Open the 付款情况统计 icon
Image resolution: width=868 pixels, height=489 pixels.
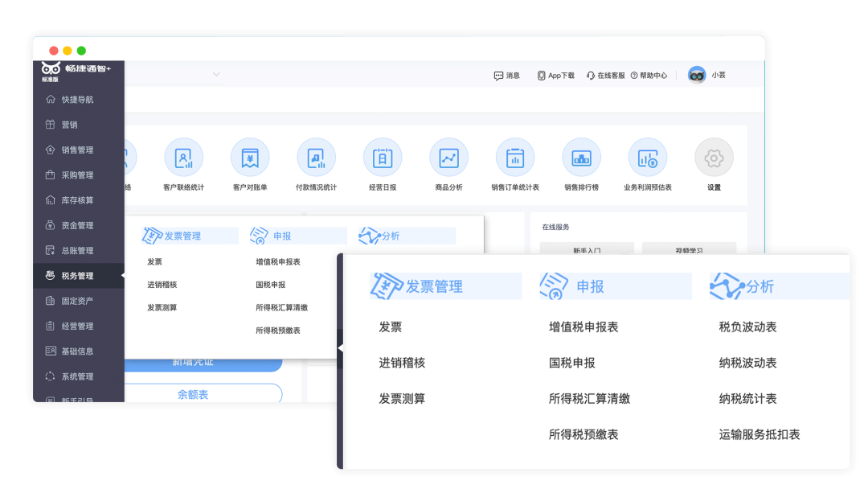[x=316, y=158]
